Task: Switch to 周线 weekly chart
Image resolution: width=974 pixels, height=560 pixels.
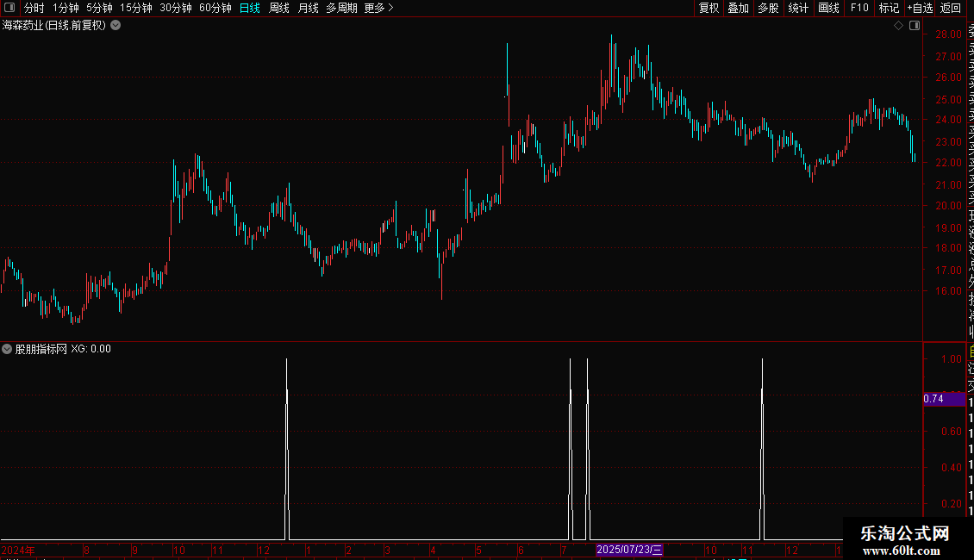Action: click(279, 8)
